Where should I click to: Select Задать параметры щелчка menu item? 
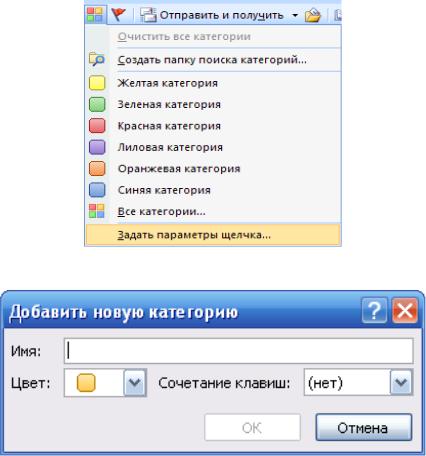click(213, 235)
